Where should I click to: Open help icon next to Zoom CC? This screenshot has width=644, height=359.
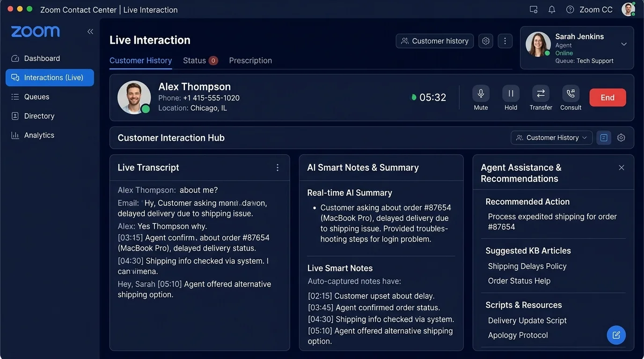570,10
